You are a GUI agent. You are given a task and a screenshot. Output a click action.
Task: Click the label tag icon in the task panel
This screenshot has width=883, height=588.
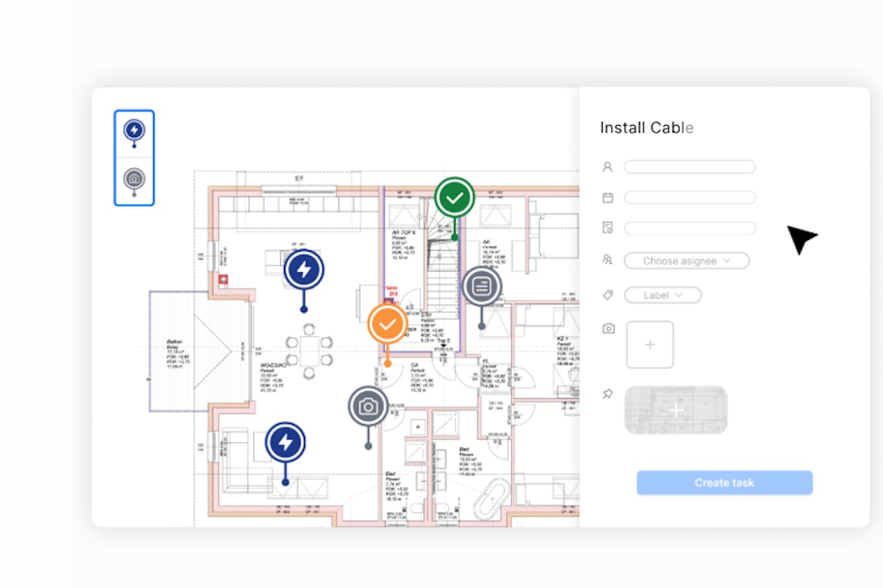[607, 294]
